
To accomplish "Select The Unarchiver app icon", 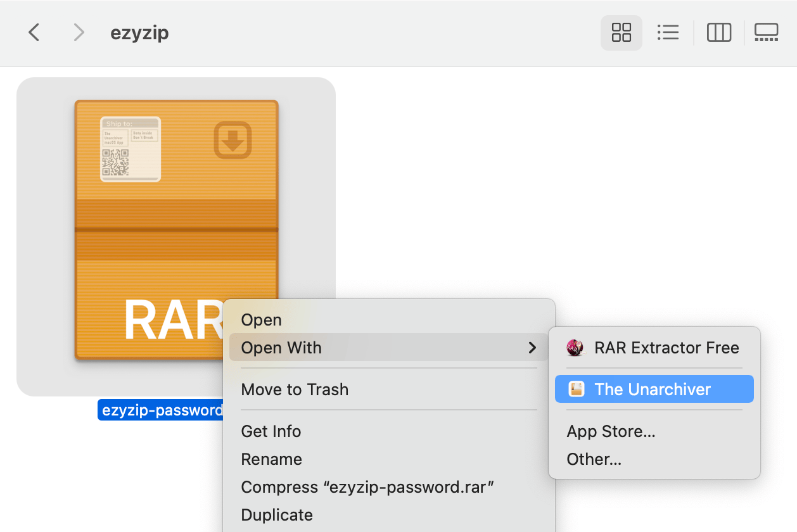I will [x=575, y=389].
